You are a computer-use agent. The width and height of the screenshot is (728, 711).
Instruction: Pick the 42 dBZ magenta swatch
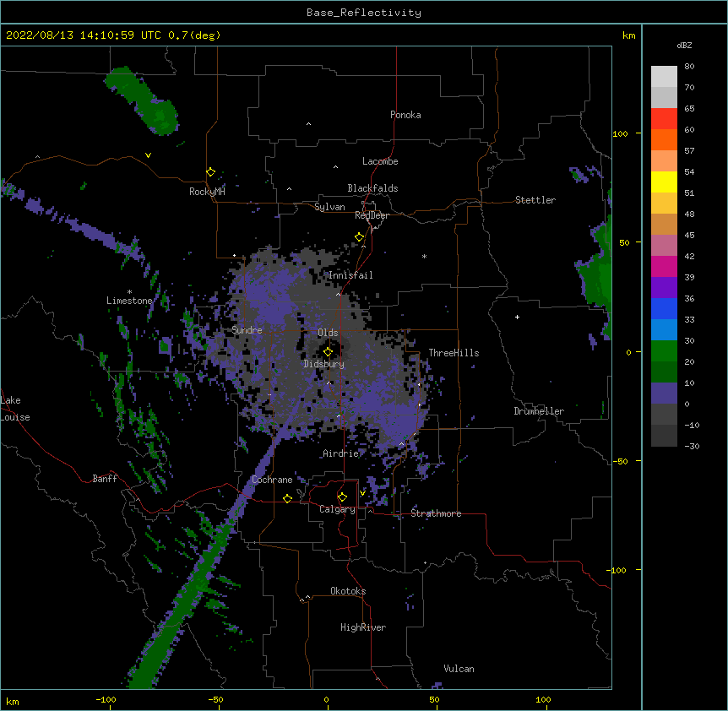[664, 266]
